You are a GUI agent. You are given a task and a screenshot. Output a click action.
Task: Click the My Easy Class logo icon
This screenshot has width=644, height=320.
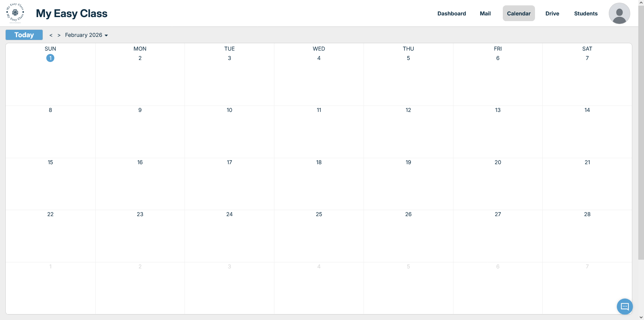[x=15, y=13]
